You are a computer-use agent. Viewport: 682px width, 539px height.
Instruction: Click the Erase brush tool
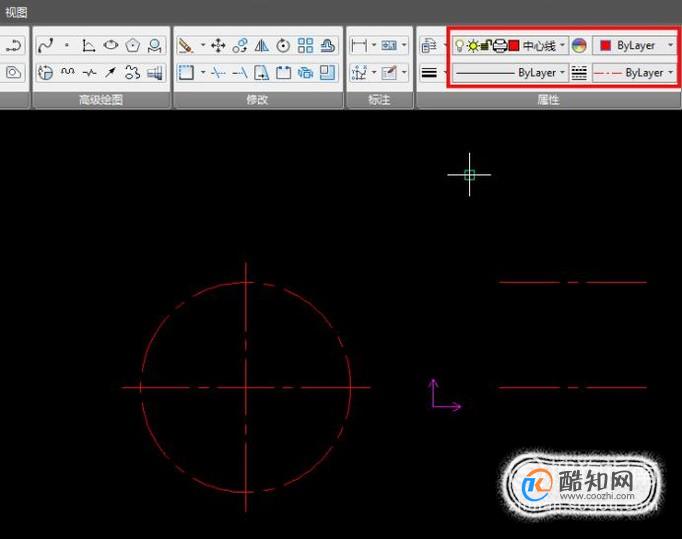[x=186, y=45]
